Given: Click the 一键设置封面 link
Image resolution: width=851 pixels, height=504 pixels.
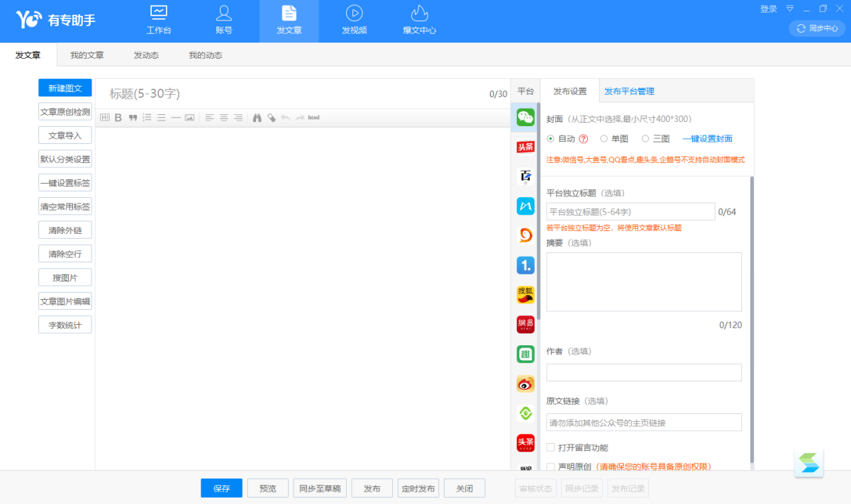Looking at the screenshot, I should (707, 139).
